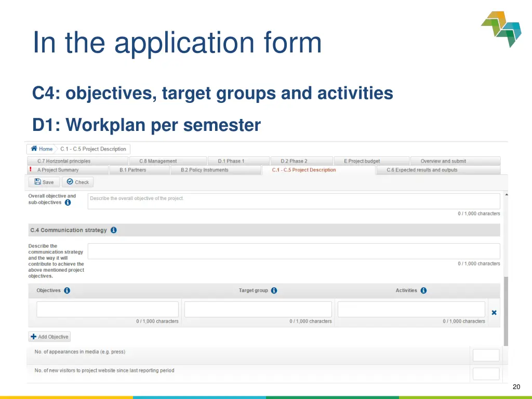Click the plus icon on Add Objective

[x=34, y=337]
